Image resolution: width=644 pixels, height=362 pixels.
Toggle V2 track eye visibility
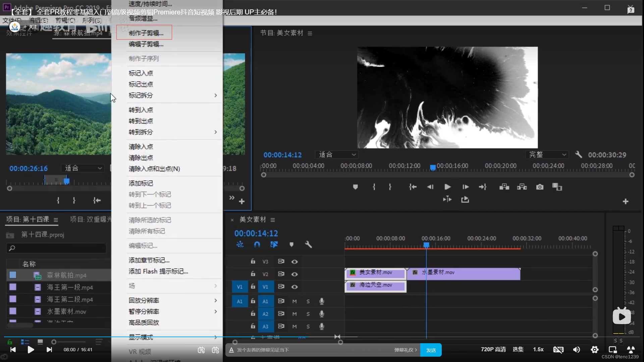click(294, 274)
